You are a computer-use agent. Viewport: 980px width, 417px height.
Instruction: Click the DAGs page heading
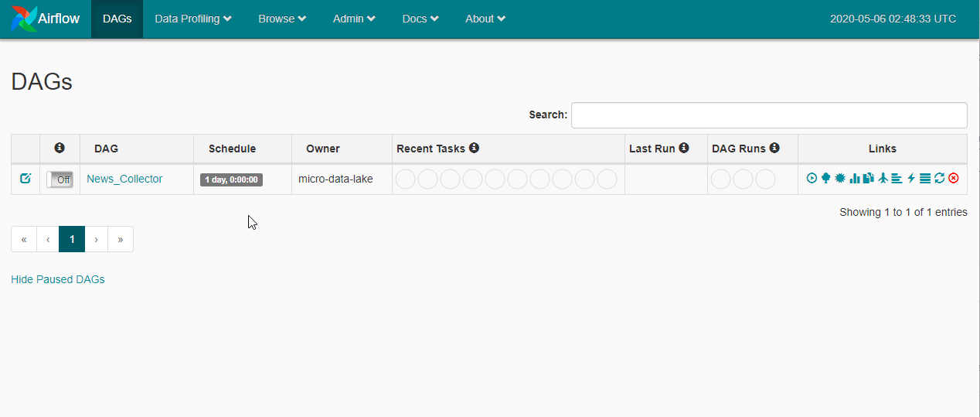[42, 82]
